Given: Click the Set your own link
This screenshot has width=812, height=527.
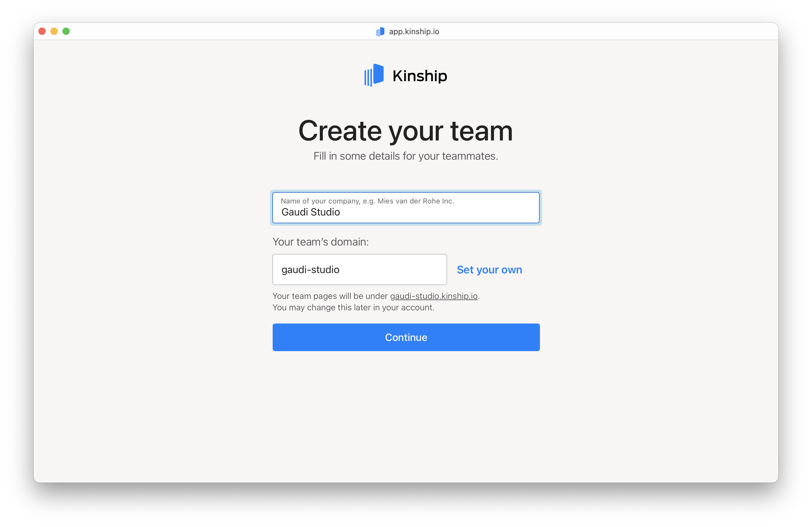Looking at the screenshot, I should coord(489,270).
